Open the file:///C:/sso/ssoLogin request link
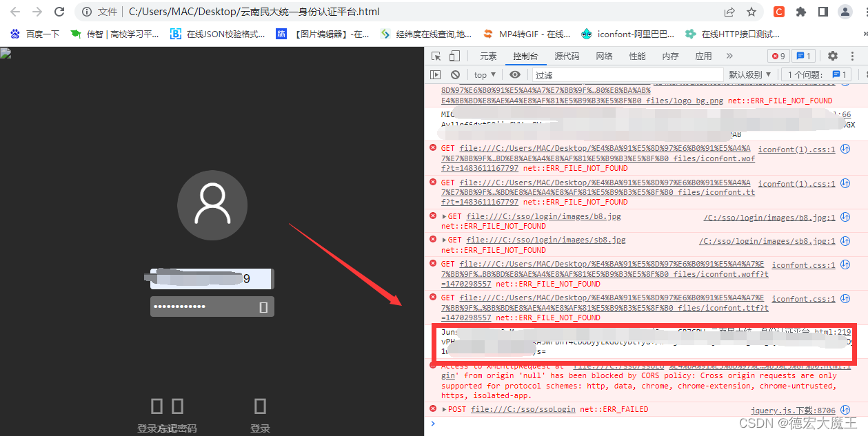Screen dimensions: 868x436 (x=523, y=409)
